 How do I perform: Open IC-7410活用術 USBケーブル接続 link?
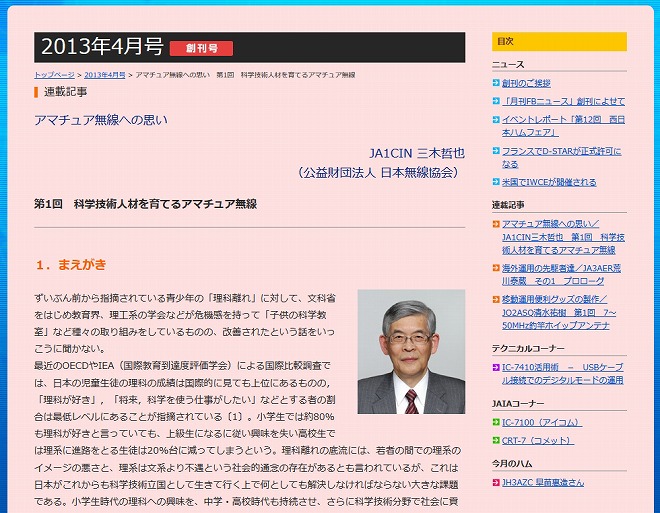(563, 374)
